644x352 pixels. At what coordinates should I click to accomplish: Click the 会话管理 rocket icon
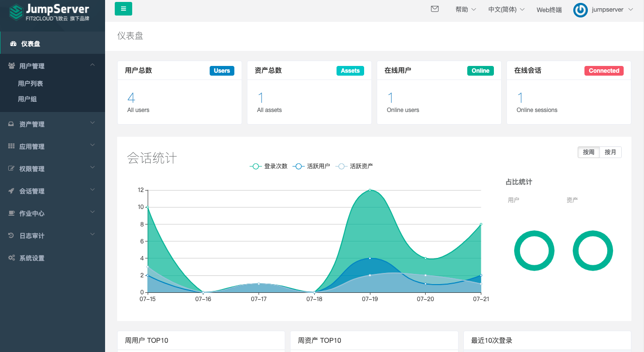pos(11,191)
